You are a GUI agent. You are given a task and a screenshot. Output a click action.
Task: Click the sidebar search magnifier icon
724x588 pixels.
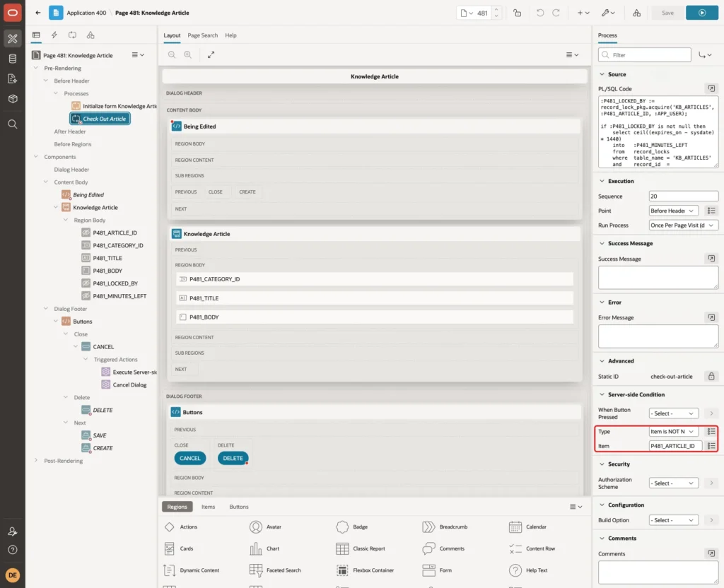13,124
